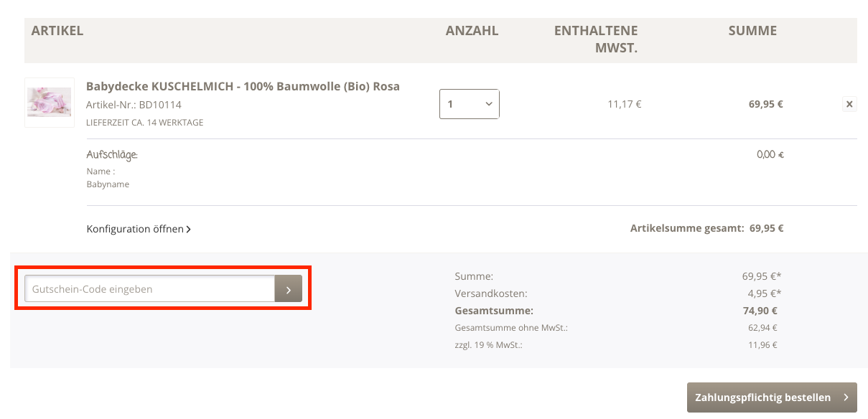Click the SUMME column header
The height and width of the screenshot is (419, 868).
[752, 31]
